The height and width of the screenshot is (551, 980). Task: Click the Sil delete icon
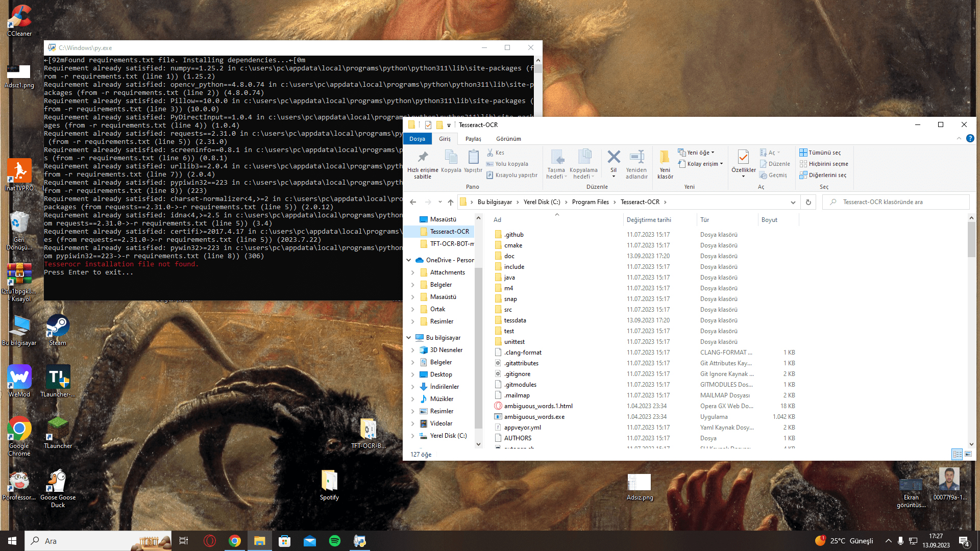[x=614, y=157]
